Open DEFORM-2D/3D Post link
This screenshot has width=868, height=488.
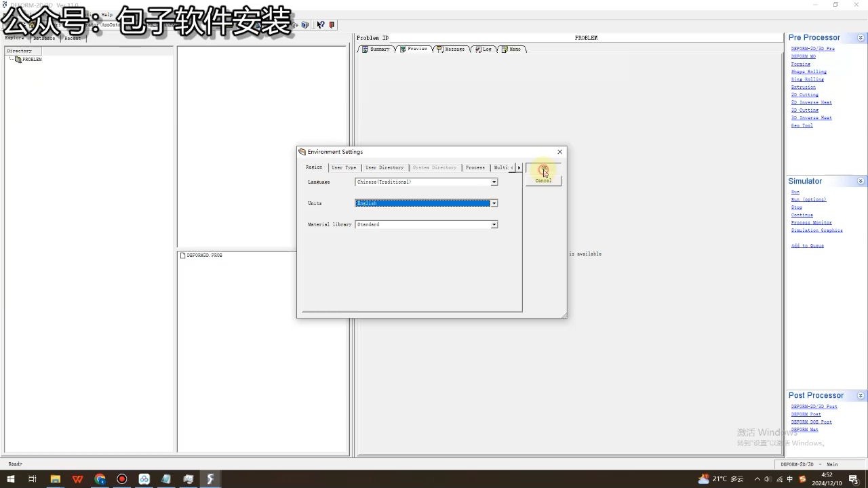[x=814, y=407]
